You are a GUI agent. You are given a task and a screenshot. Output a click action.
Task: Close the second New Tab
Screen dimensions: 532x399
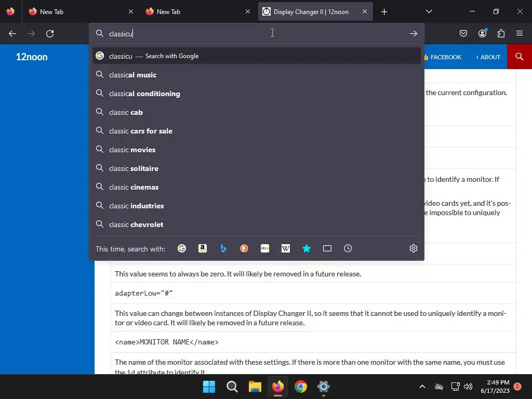point(248,11)
